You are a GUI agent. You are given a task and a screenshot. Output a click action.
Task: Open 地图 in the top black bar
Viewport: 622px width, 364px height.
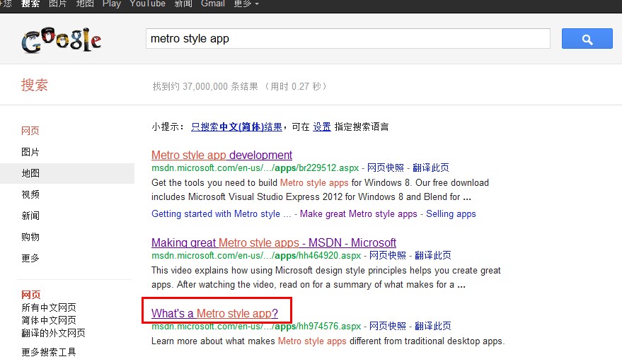coord(85,4)
